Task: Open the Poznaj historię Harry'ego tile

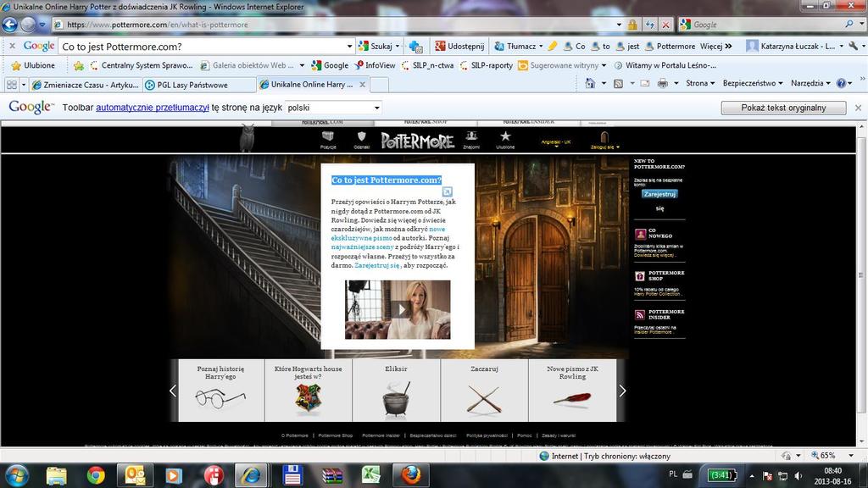Action: coord(221,391)
